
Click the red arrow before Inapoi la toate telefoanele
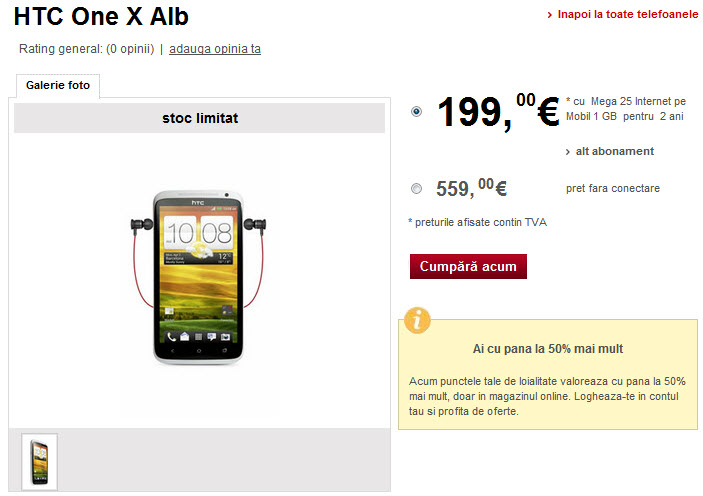(550, 15)
